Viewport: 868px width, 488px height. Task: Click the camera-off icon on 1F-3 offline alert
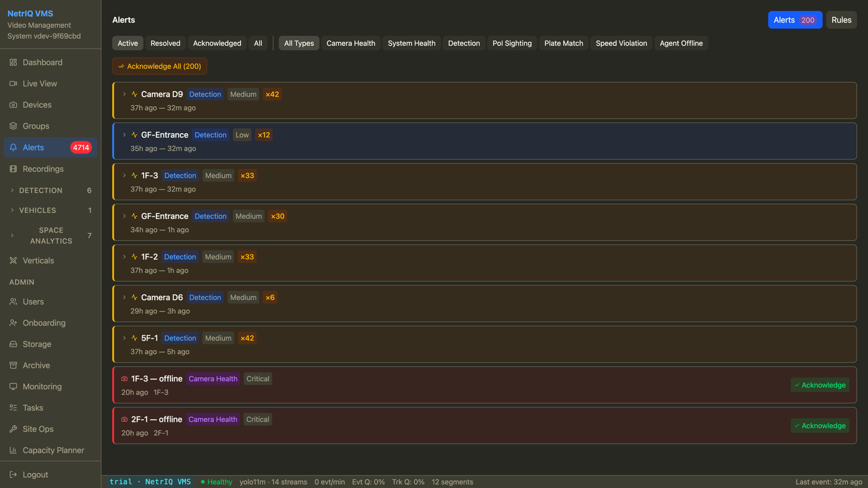pyautogui.click(x=124, y=378)
